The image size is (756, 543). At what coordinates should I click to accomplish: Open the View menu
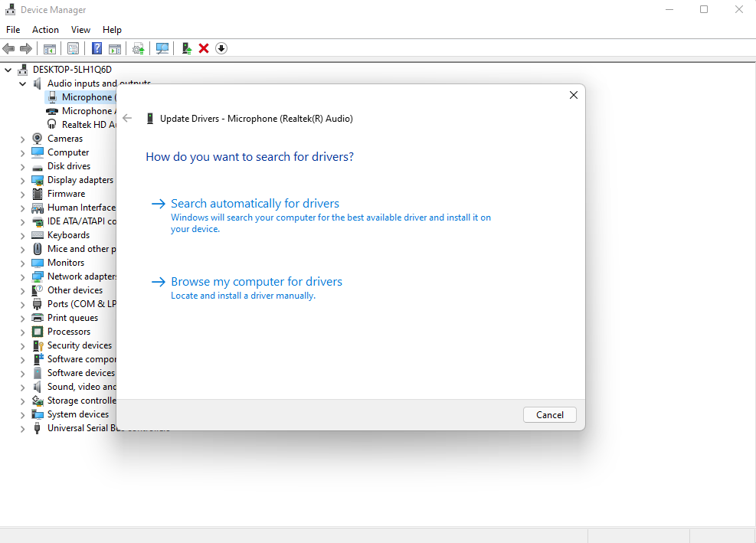point(80,30)
